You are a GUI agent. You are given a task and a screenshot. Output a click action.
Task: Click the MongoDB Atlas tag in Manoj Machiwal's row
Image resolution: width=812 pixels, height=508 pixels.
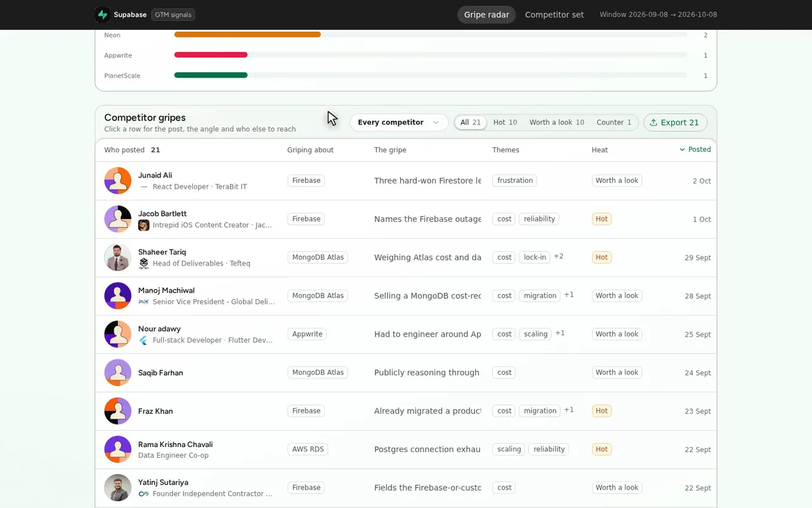pyautogui.click(x=318, y=296)
